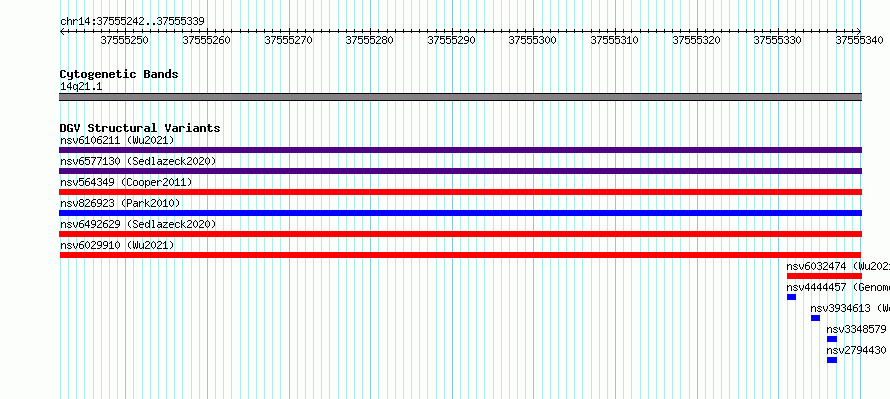Select the small blue bar under nsv4444457
This screenshot has height=399, width=890.
pos(791,297)
